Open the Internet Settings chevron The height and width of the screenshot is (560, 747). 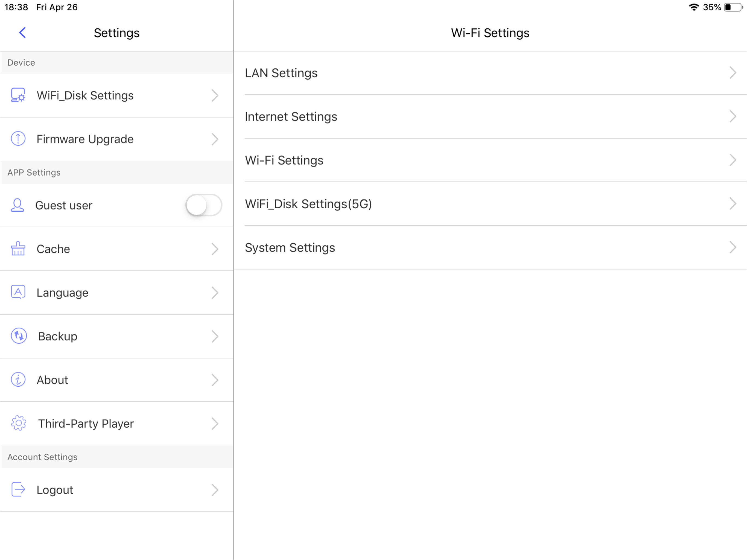733,116
